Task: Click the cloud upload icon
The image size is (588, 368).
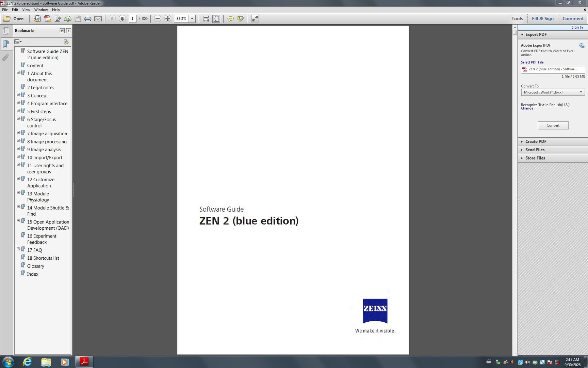Action: click(x=68, y=19)
